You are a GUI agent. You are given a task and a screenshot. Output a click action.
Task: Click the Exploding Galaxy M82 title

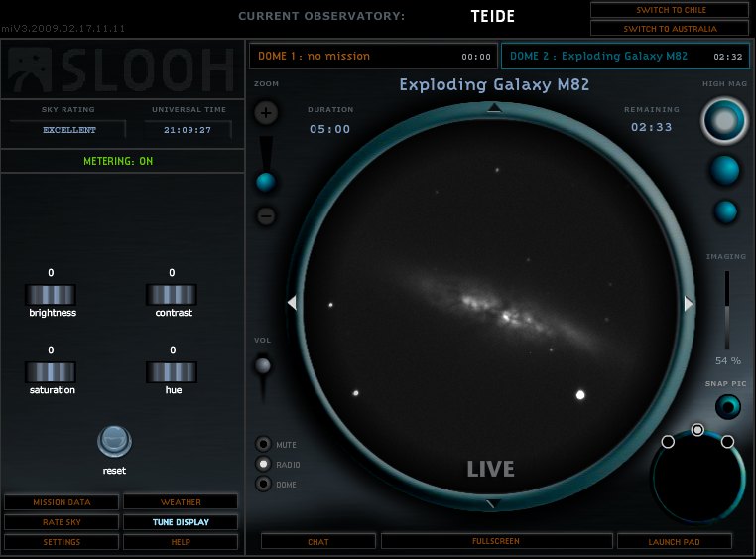click(x=494, y=84)
